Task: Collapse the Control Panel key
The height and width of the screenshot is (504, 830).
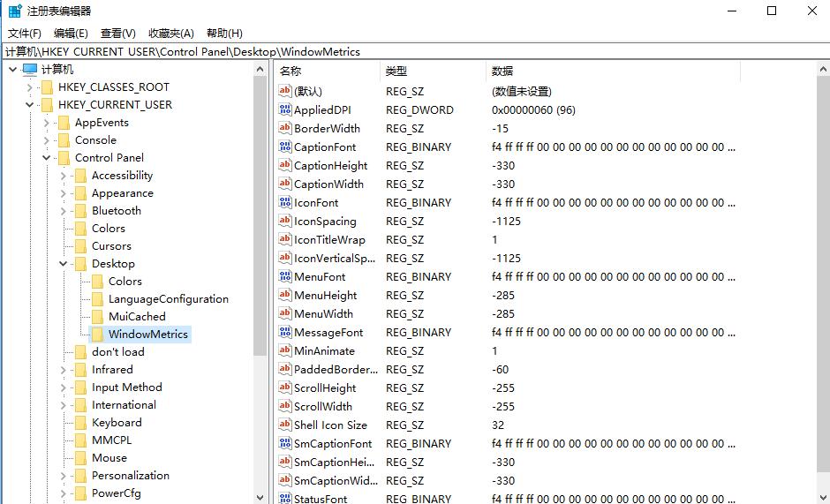Action: click(x=47, y=158)
